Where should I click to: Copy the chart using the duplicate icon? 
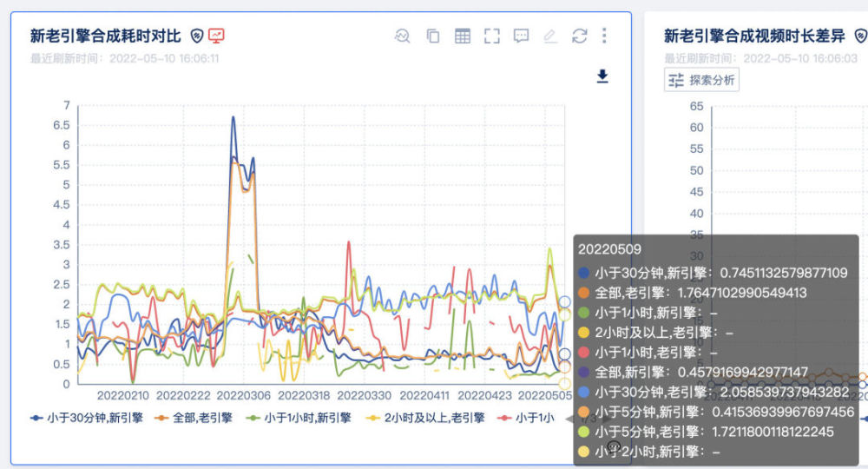point(432,36)
